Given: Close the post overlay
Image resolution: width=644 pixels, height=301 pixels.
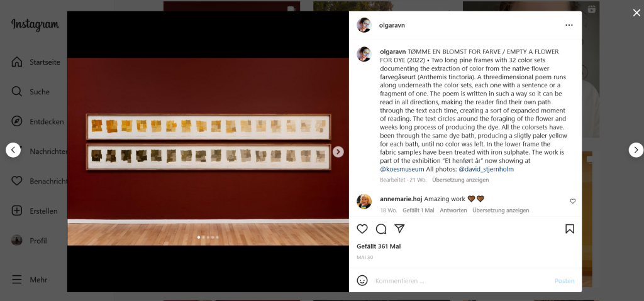Looking at the screenshot, I should (x=636, y=13).
